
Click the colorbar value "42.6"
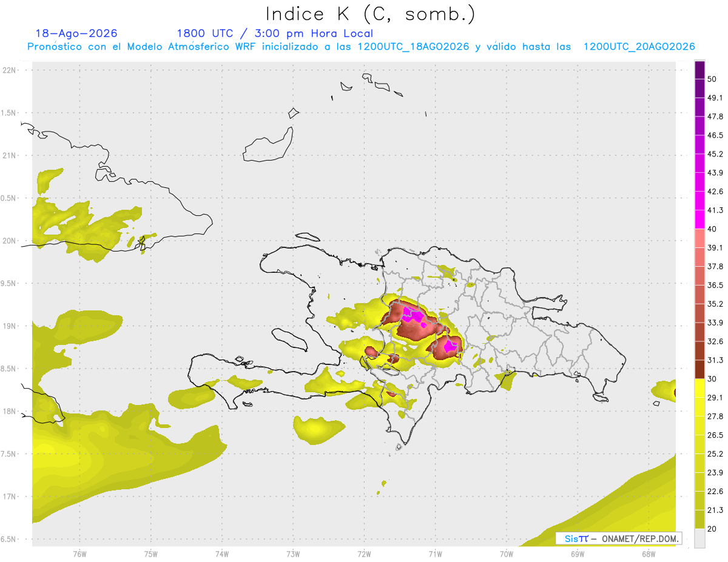click(x=715, y=192)
